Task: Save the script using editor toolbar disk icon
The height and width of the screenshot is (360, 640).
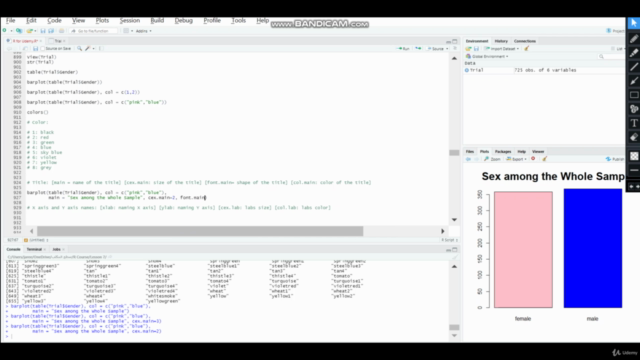Action: click(x=36, y=49)
